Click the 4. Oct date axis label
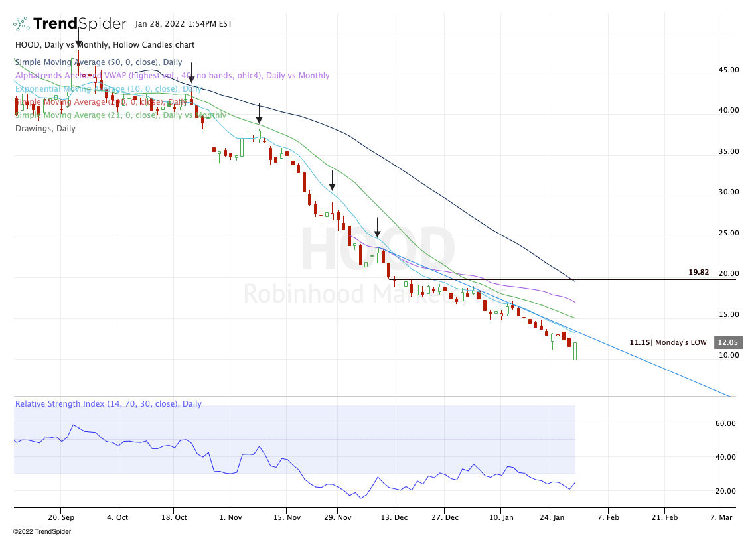 [x=117, y=517]
